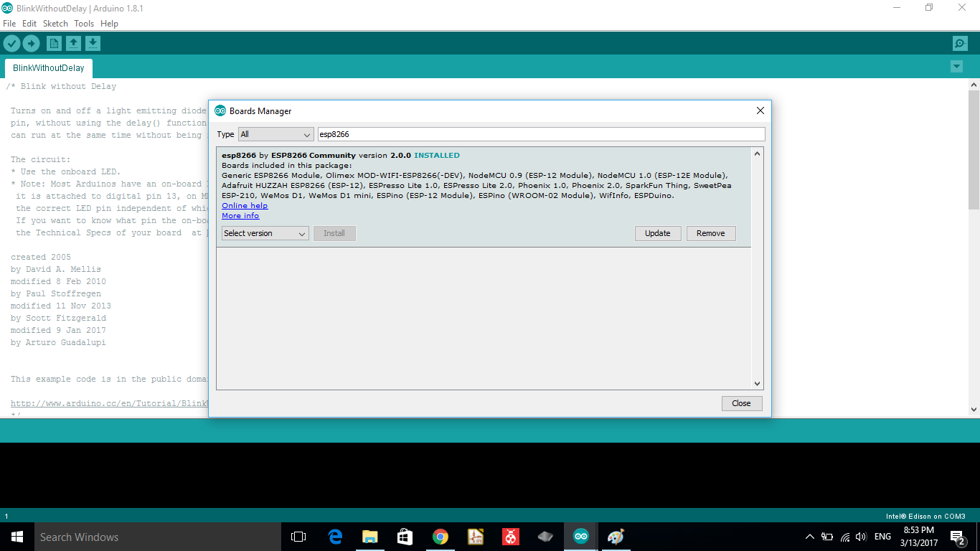Open the Serial Monitor icon
This screenshot has height=551, width=980.
tap(960, 44)
